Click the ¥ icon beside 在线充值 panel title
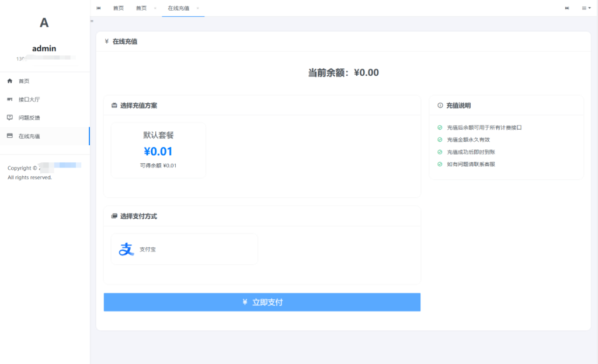Screen dimensions: 598x364 click(107, 41)
